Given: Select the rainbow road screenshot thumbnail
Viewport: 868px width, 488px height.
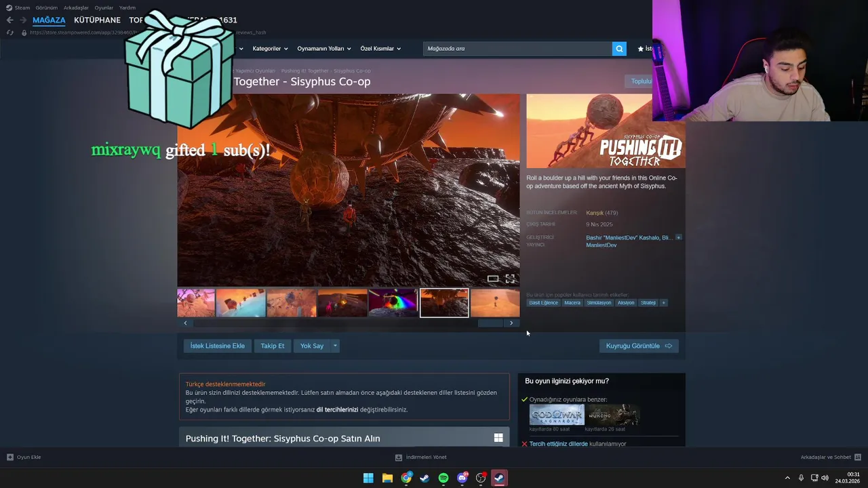Looking at the screenshot, I should click(393, 303).
